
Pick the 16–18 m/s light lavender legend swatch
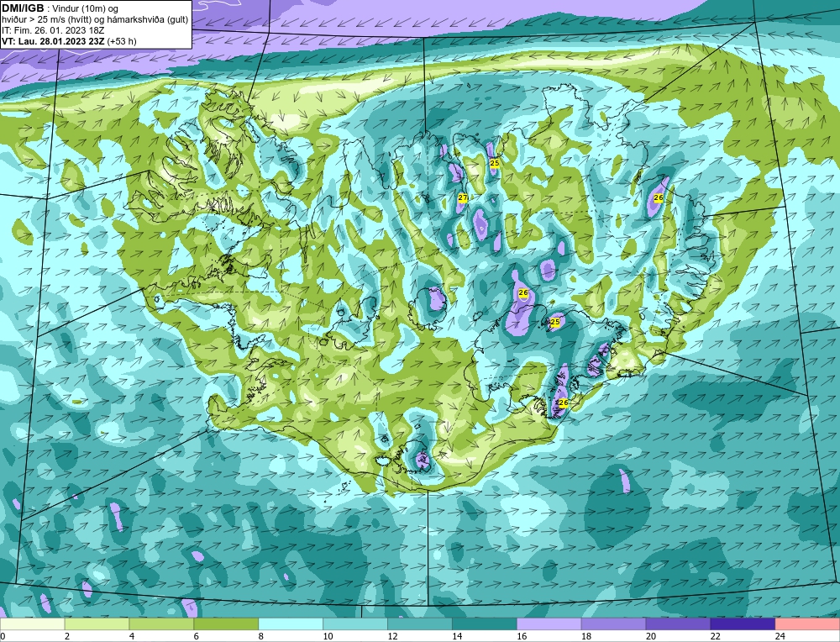[x=549, y=624]
